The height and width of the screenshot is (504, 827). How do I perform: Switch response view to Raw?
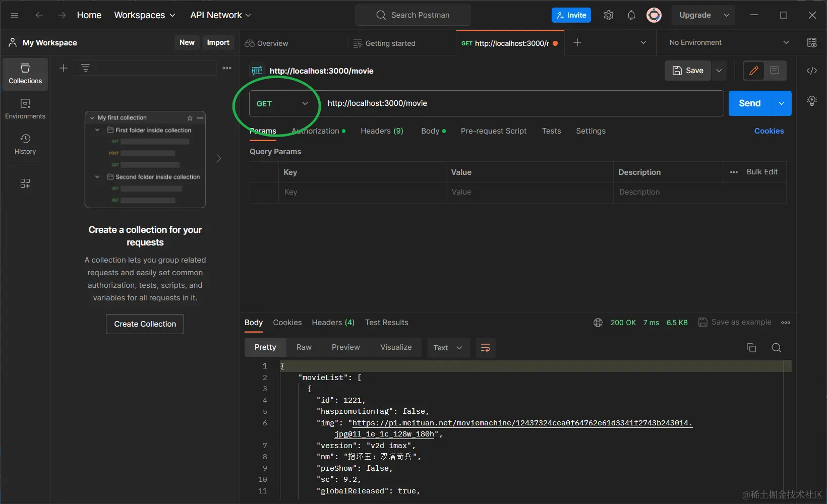coord(304,347)
